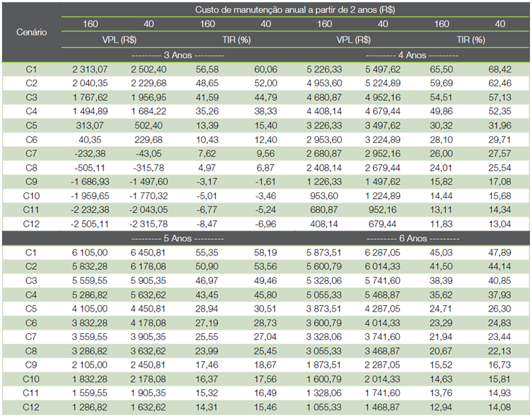Image resolution: width=532 pixels, height=417 pixels.
Task: Select the VPL value 5 226,33
Action: [324, 69]
